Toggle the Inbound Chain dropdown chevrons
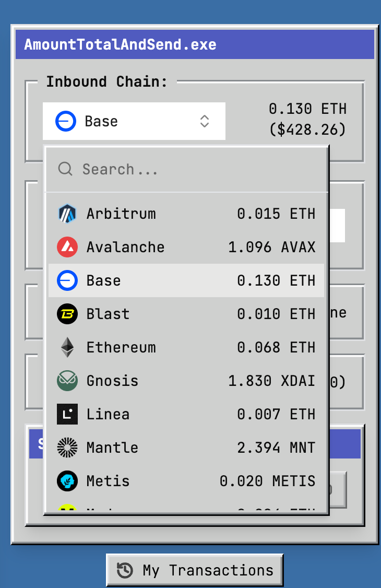Viewport: 381px width, 588px height. point(204,121)
